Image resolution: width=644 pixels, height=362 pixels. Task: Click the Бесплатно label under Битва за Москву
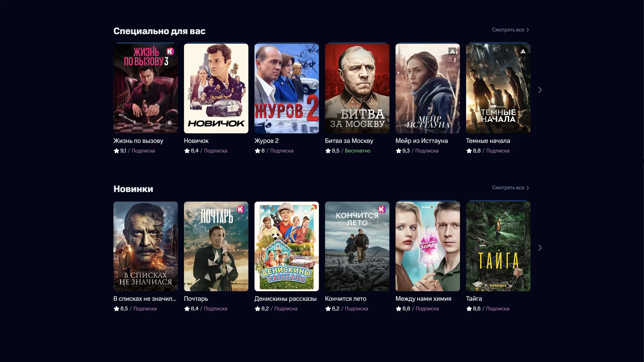click(x=358, y=151)
